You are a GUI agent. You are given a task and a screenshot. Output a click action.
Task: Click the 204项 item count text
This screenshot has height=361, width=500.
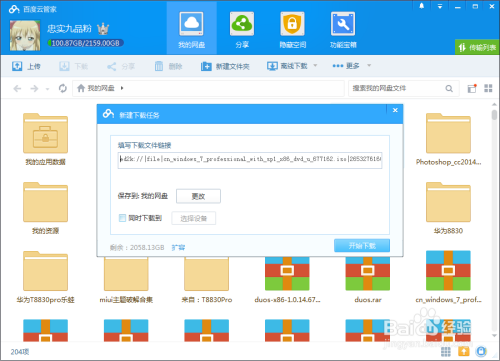tap(20, 352)
